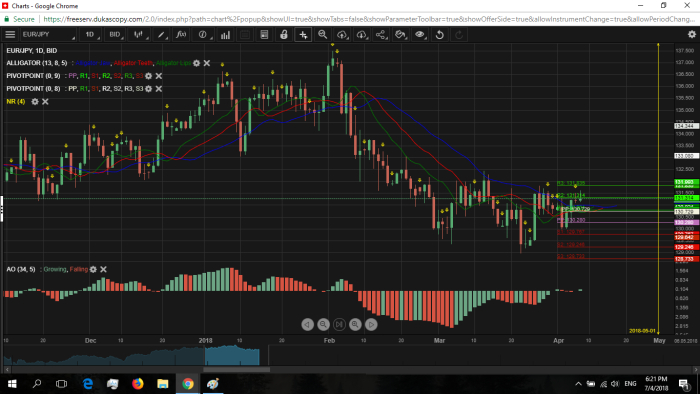
Task: Toggle the chart lock icon
Action: (x=283, y=34)
